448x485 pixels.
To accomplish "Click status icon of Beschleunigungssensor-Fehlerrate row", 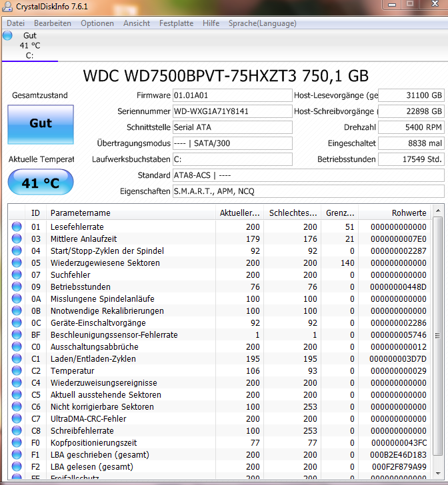I will click(17, 334).
